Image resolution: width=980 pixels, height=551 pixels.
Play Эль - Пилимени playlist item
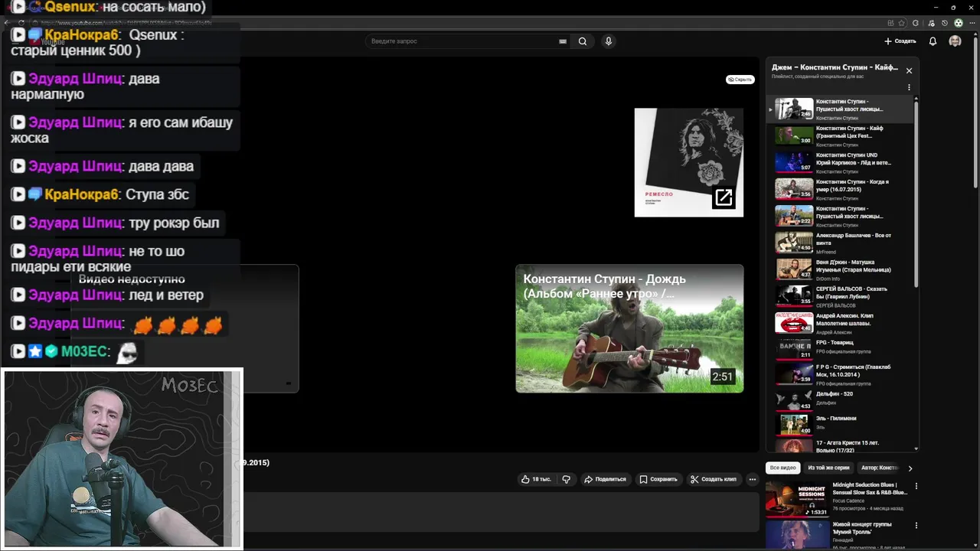(841, 425)
